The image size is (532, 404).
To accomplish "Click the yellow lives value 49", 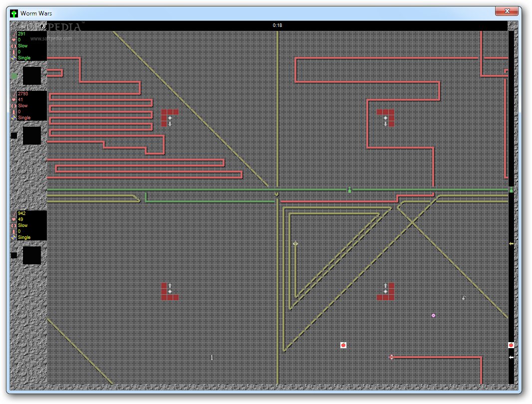I will coord(20,219).
